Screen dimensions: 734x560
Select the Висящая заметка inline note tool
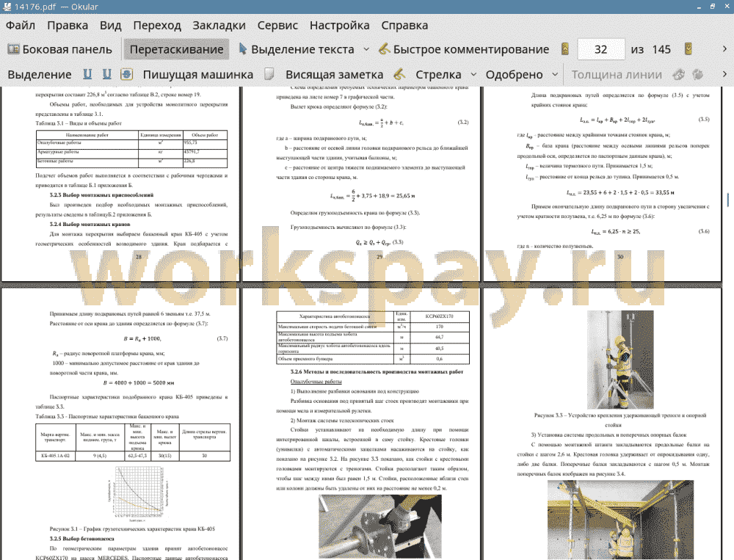(x=334, y=74)
